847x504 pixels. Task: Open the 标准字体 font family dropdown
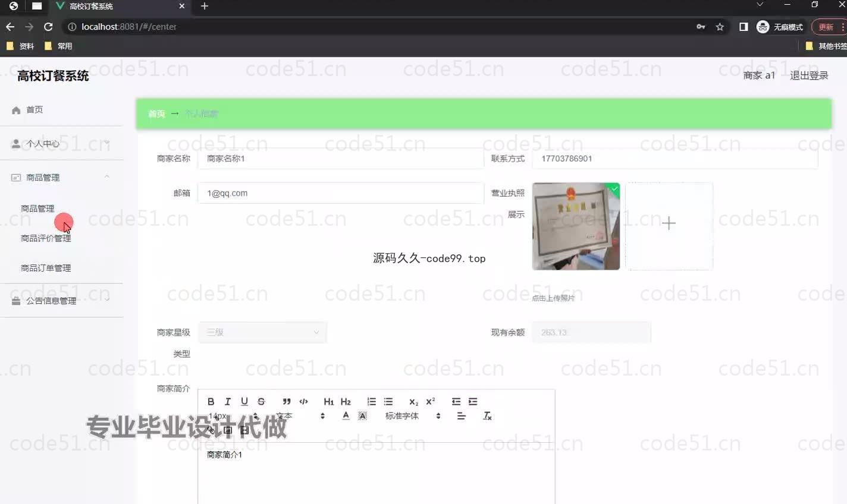point(413,416)
